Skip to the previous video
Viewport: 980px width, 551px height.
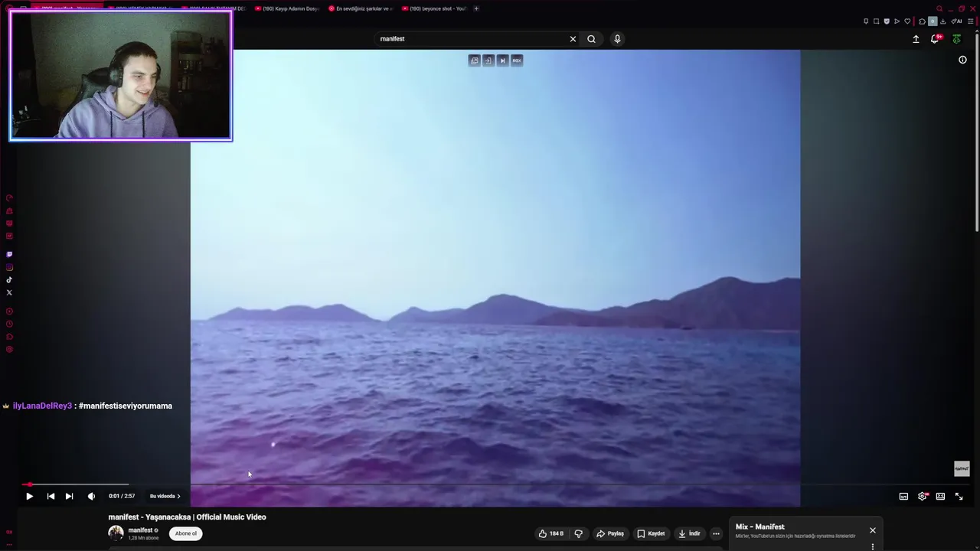point(51,496)
